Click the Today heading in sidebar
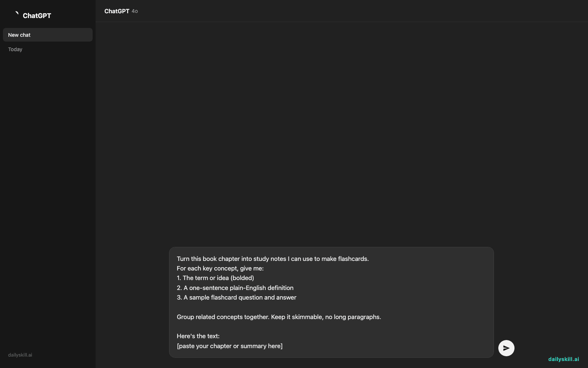 (15, 49)
